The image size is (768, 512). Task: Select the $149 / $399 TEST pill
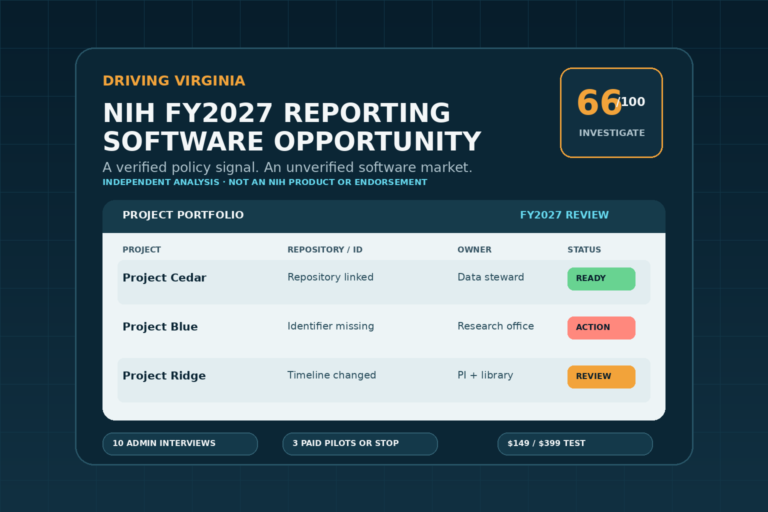575,443
